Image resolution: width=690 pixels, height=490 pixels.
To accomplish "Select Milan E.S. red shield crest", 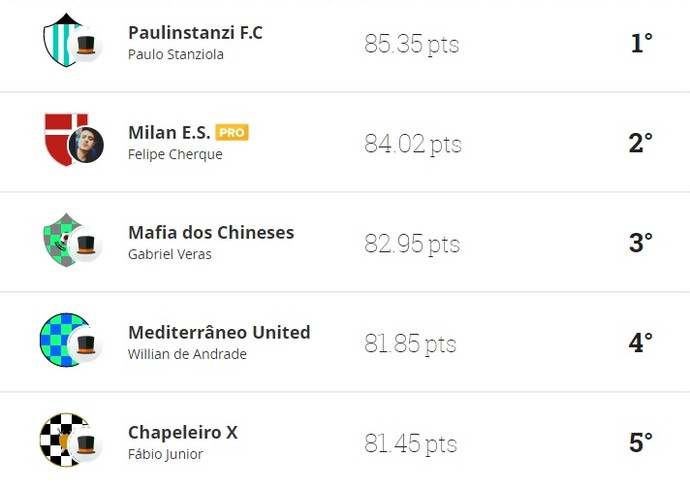I will click(x=62, y=140).
